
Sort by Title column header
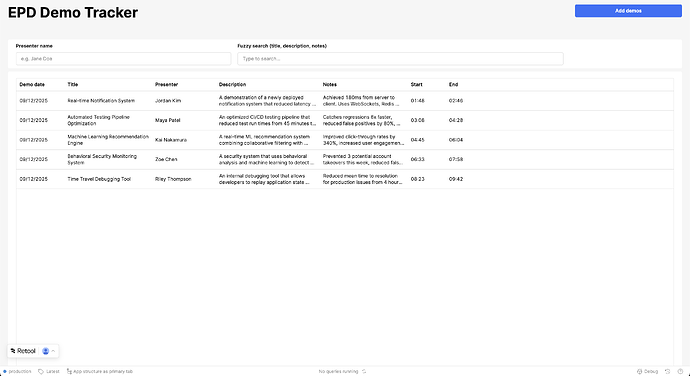tap(73, 85)
